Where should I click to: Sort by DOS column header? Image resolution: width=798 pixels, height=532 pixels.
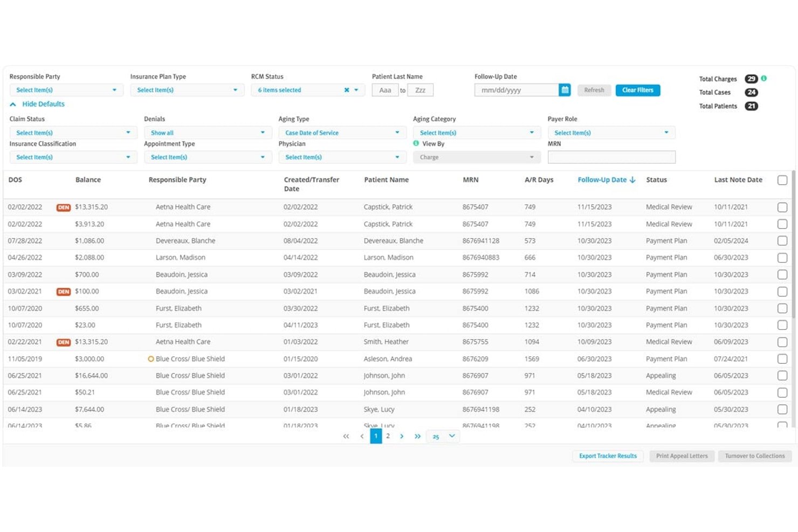pyautogui.click(x=15, y=179)
